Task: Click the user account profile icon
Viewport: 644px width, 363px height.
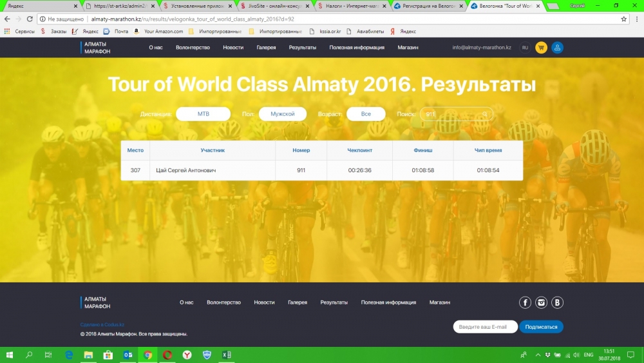Action: click(557, 48)
